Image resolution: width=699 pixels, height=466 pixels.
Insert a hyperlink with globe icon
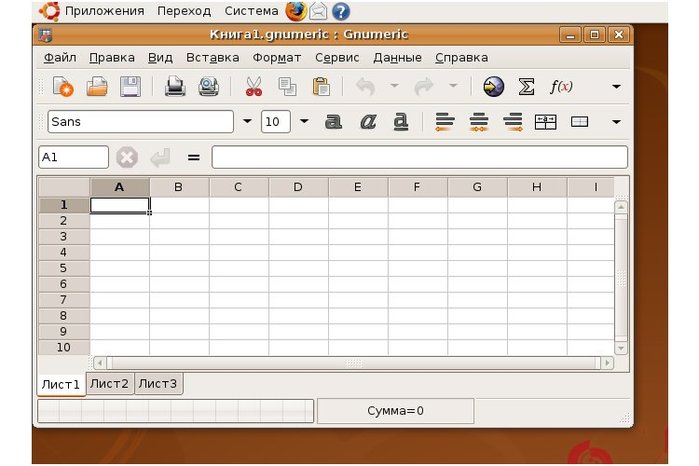pos(493,87)
